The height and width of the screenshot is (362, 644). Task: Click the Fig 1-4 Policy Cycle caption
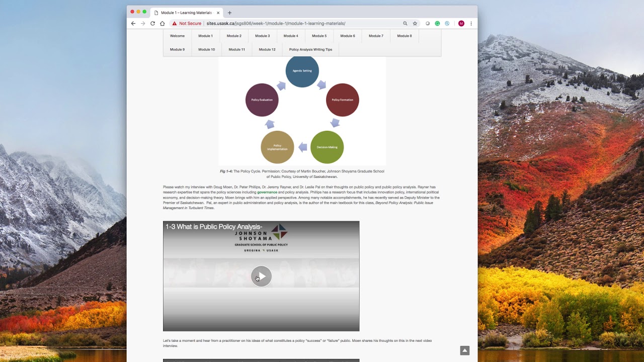[x=302, y=174]
